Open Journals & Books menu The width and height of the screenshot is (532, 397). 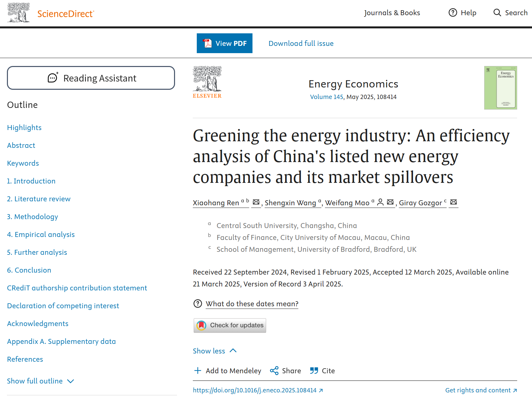click(392, 13)
